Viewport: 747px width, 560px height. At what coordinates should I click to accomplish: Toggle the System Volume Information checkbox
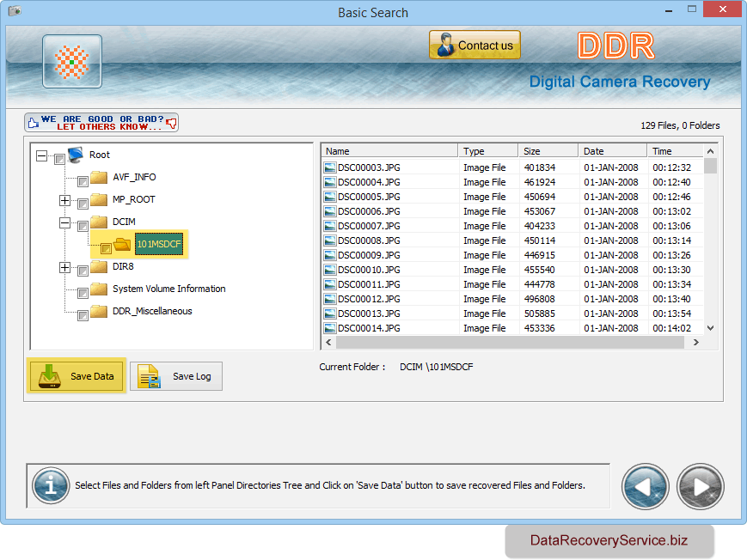point(83,293)
